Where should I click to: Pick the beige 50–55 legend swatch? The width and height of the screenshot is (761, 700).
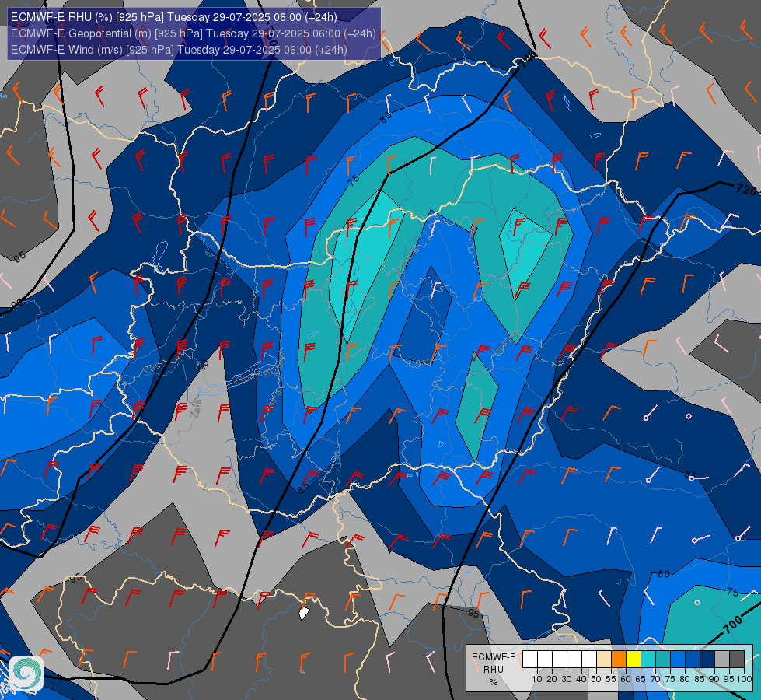tap(604, 659)
